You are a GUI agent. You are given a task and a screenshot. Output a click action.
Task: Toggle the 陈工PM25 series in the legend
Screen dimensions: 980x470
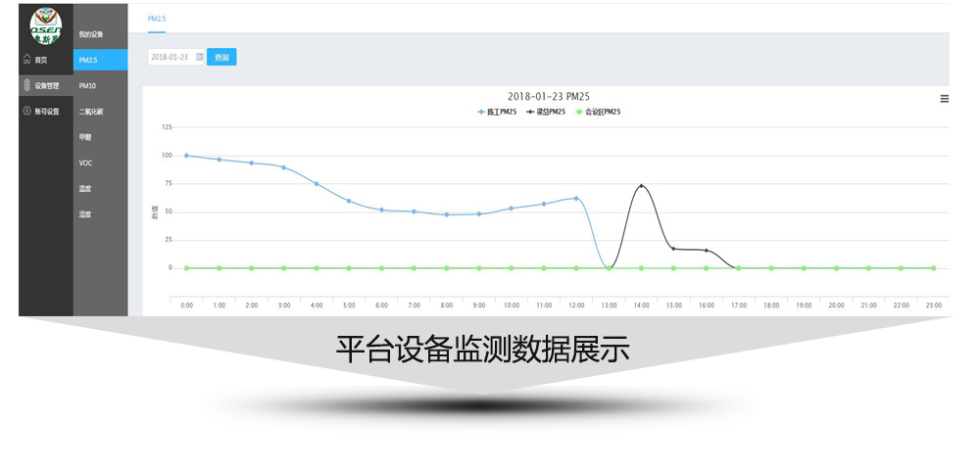[497, 112]
